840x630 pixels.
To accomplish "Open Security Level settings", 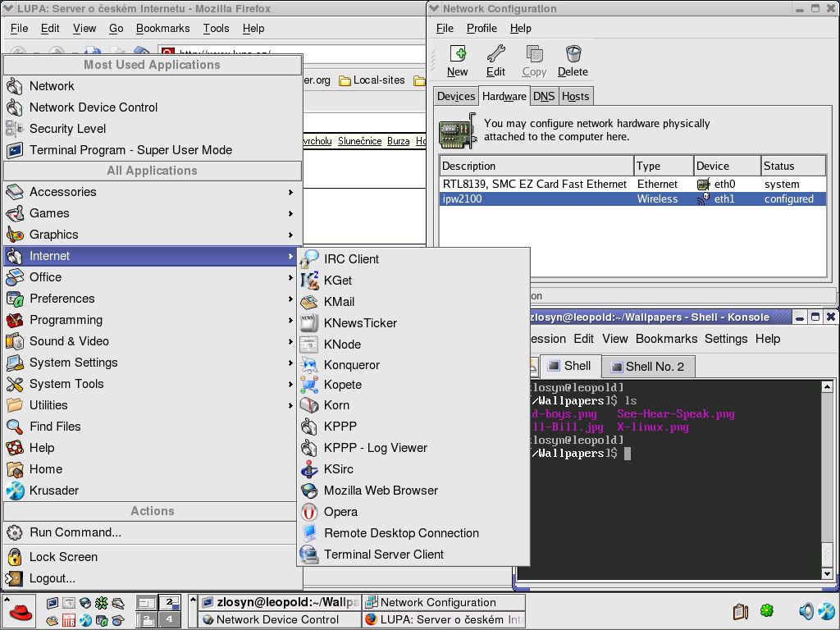I will point(153,129).
